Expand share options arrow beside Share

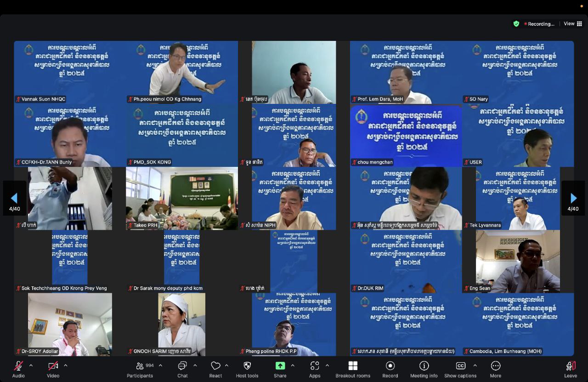[x=293, y=365]
